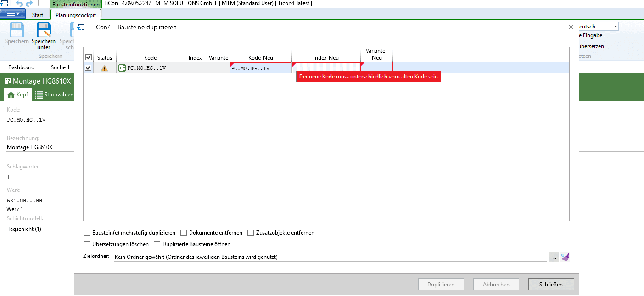Click the redo arrow in title bar
644x296 pixels.
[30, 4]
